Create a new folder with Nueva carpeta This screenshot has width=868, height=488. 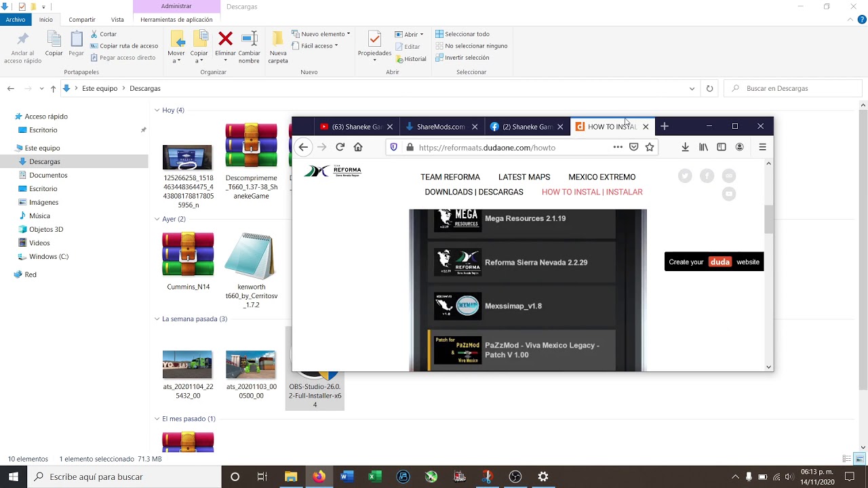click(x=278, y=47)
